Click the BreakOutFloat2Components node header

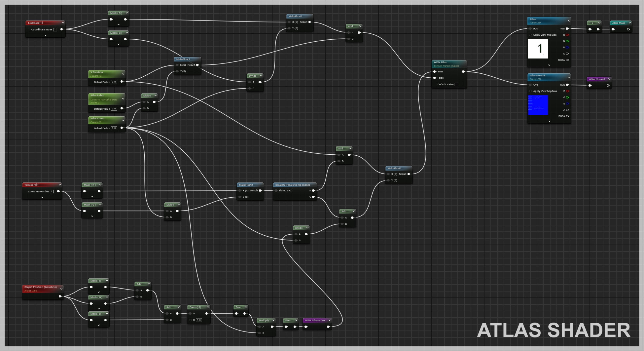[293, 185]
